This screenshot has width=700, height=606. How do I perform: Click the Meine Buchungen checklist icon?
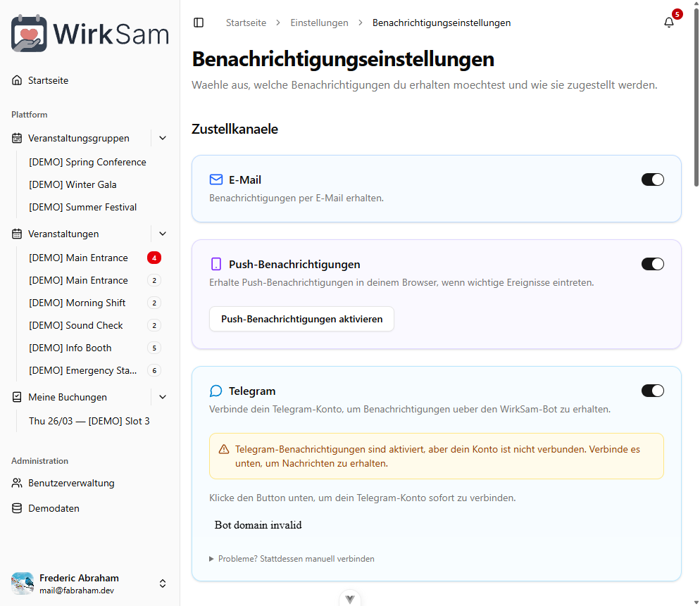[17, 397]
